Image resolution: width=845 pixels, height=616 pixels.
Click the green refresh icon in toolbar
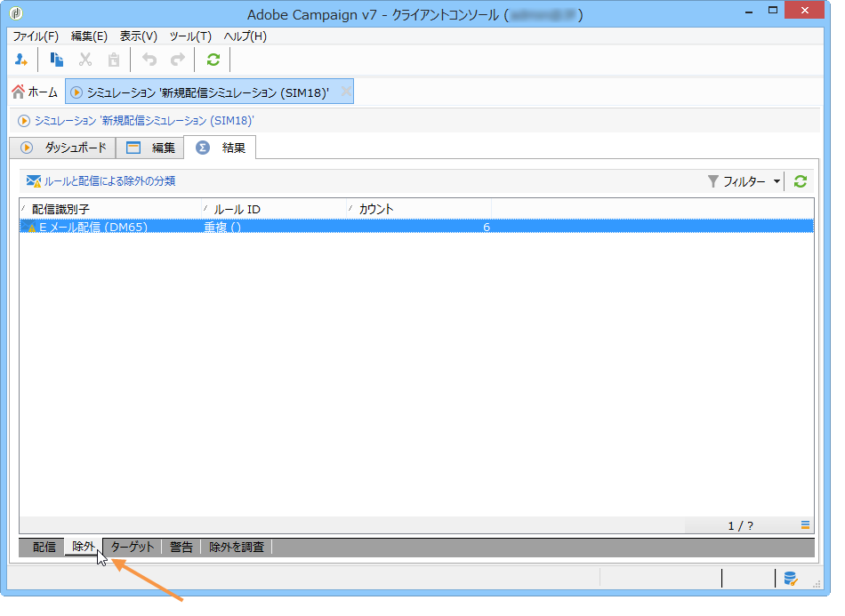pos(213,60)
